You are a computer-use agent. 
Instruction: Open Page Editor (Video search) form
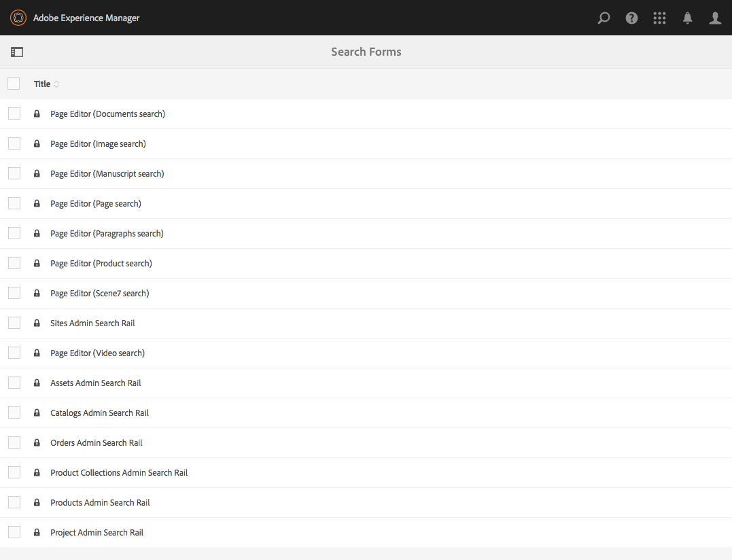click(97, 353)
